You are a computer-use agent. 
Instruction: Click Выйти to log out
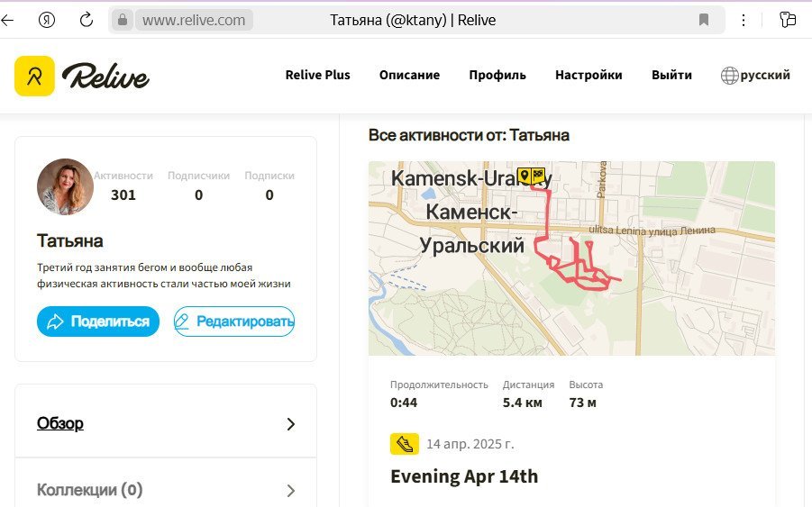pyautogui.click(x=671, y=75)
